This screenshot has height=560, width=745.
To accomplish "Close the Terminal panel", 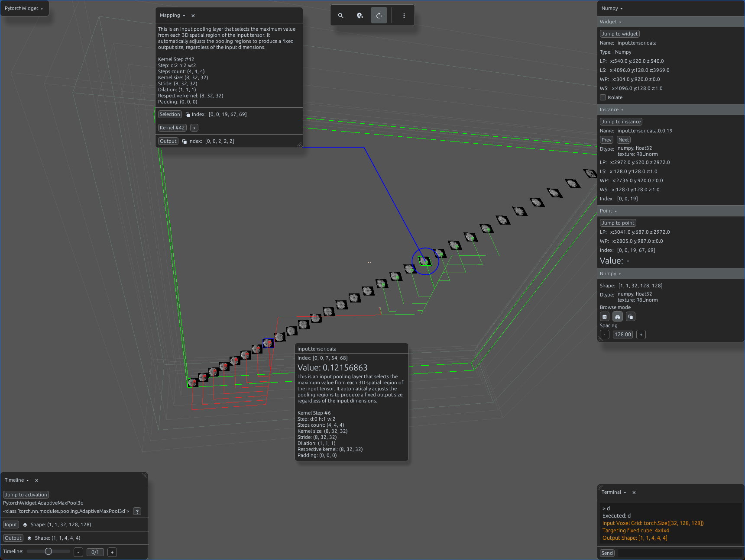I will (634, 492).
